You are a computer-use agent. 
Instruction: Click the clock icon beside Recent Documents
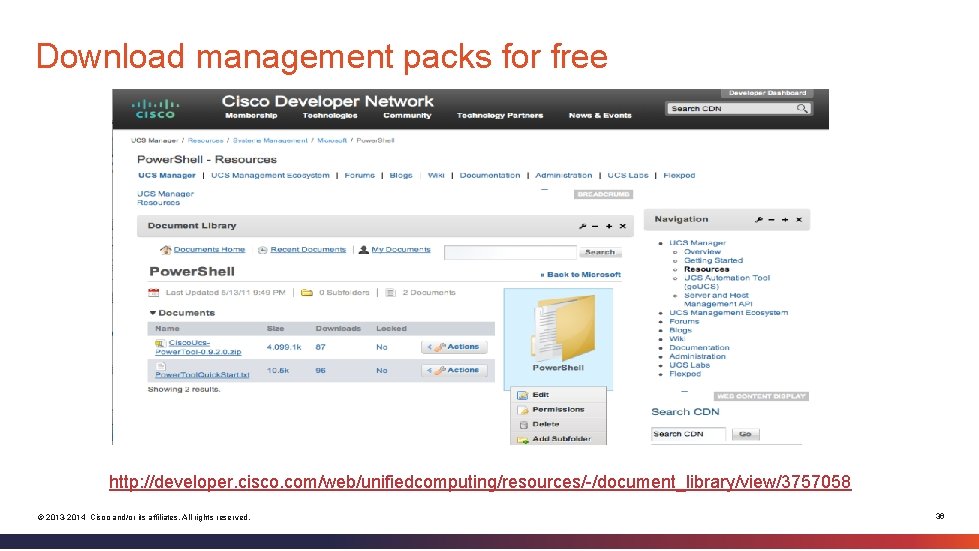(263, 250)
